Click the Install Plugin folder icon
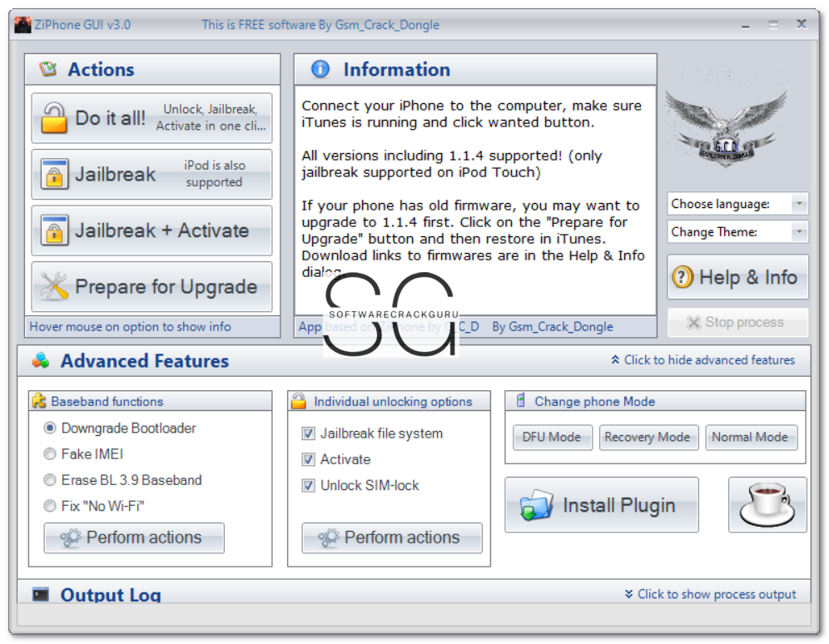 [x=536, y=504]
